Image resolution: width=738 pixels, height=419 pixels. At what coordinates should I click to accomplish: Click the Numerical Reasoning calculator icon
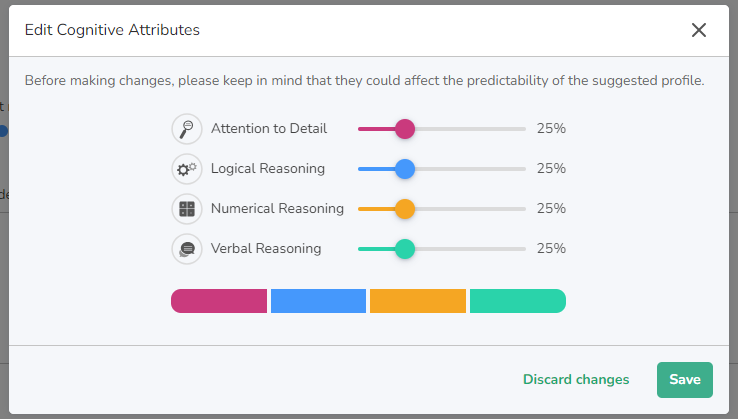tap(187, 209)
